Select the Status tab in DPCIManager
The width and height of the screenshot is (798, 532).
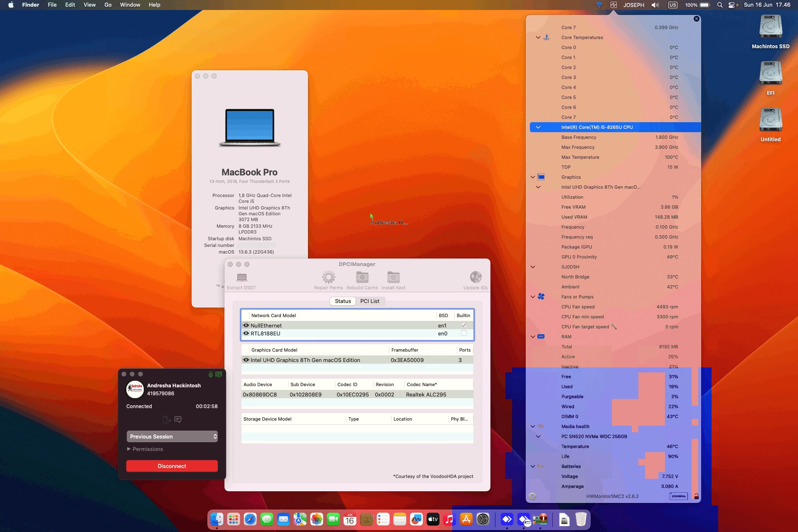pos(343,301)
